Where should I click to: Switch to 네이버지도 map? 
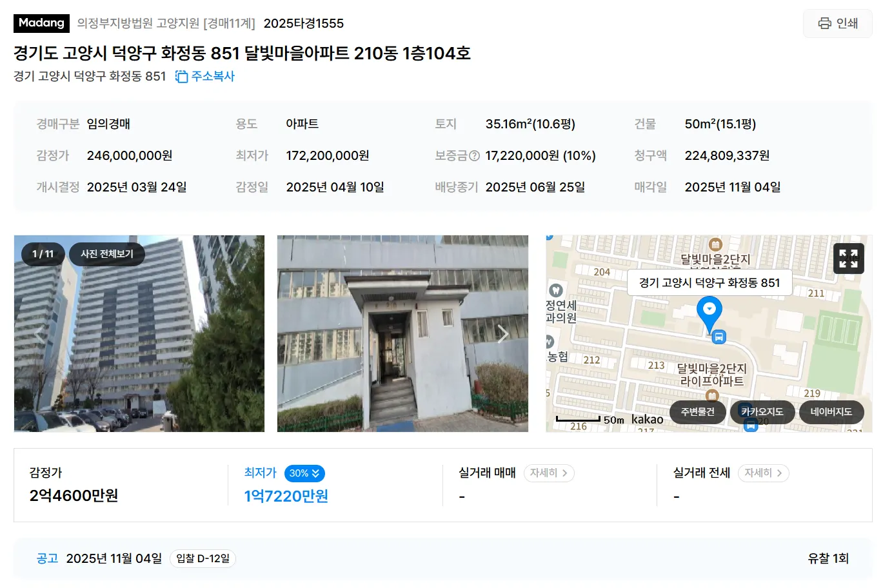pyautogui.click(x=831, y=411)
